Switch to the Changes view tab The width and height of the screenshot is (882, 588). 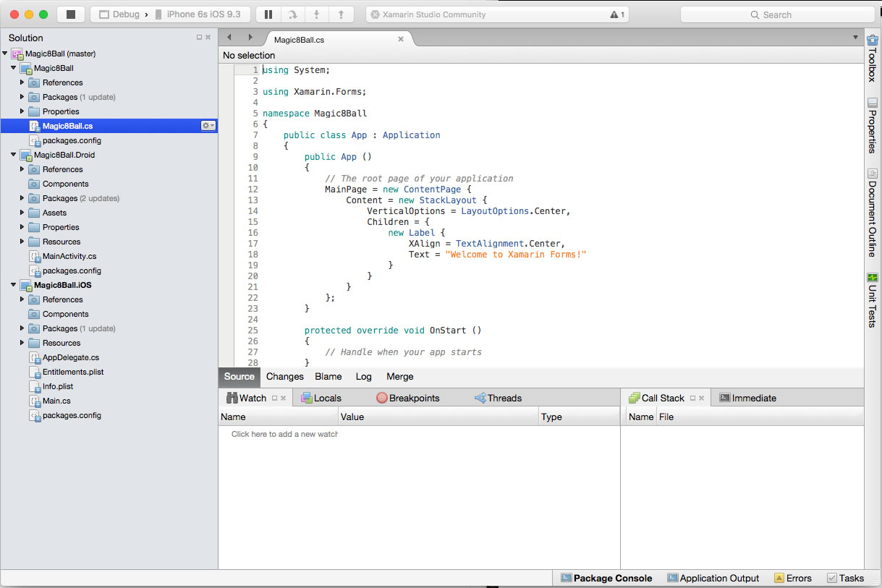285,377
